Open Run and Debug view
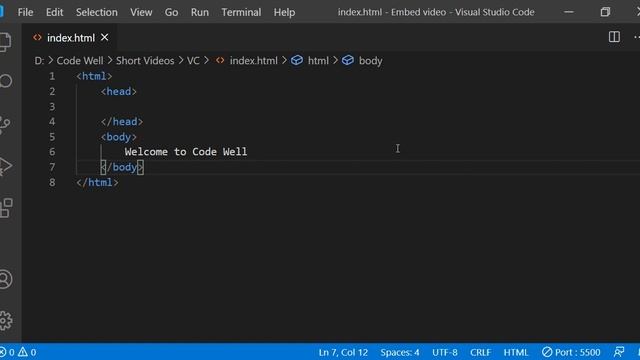The image size is (640, 360). pos(5,166)
